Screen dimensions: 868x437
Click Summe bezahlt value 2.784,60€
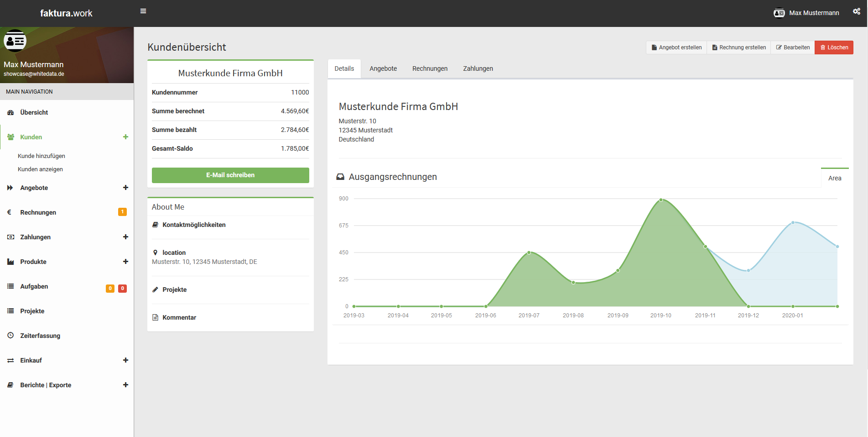[x=295, y=130]
